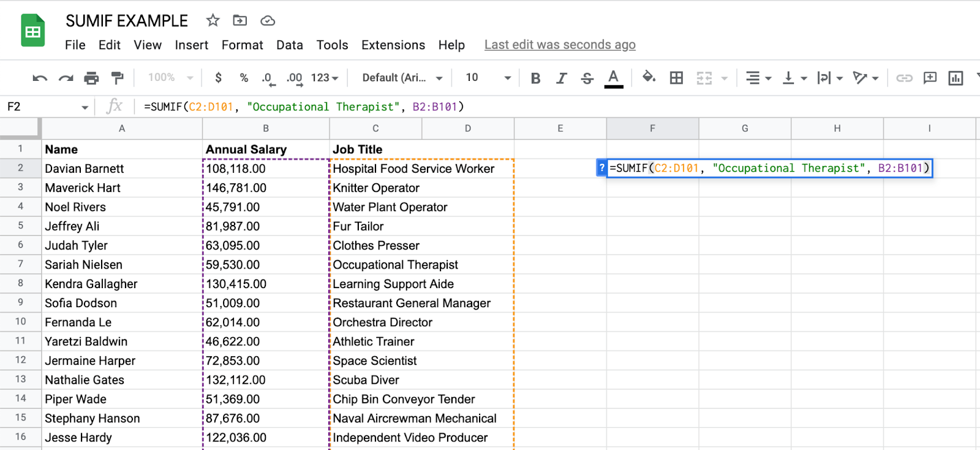This screenshot has width=980, height=450.
Task: Click the SUMIF EXAMPLE document title
Action: [127, 21]
